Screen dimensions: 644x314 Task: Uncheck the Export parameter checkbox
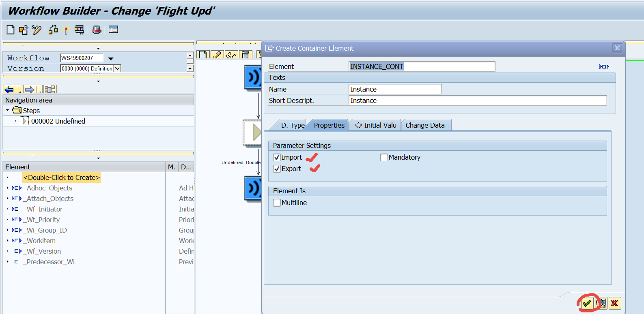[x=277, y=169]
